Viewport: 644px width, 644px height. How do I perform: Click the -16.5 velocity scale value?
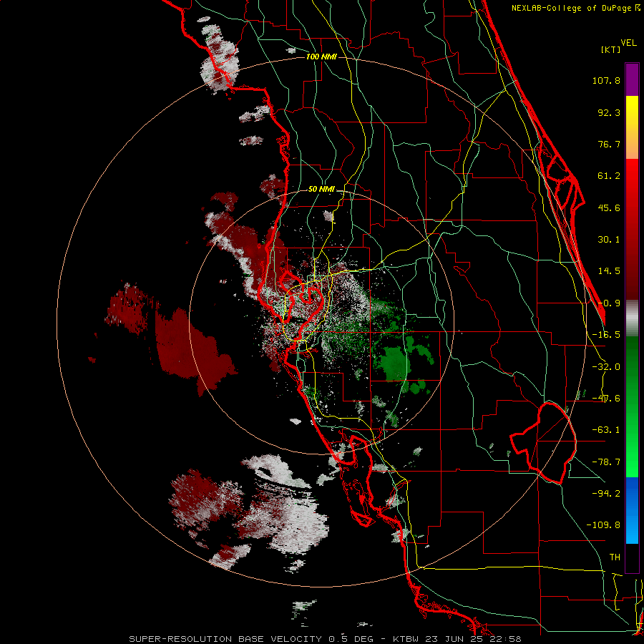tap(606, 335)
